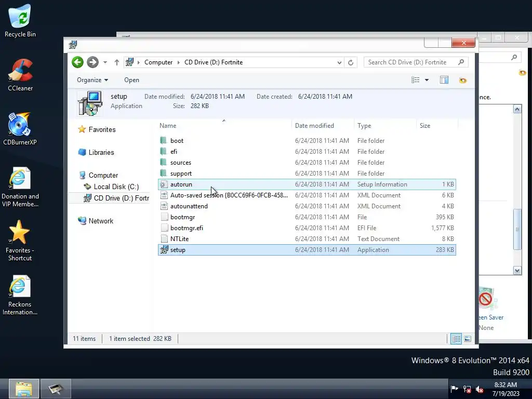Click scroll-up arrow in background window

517,109
